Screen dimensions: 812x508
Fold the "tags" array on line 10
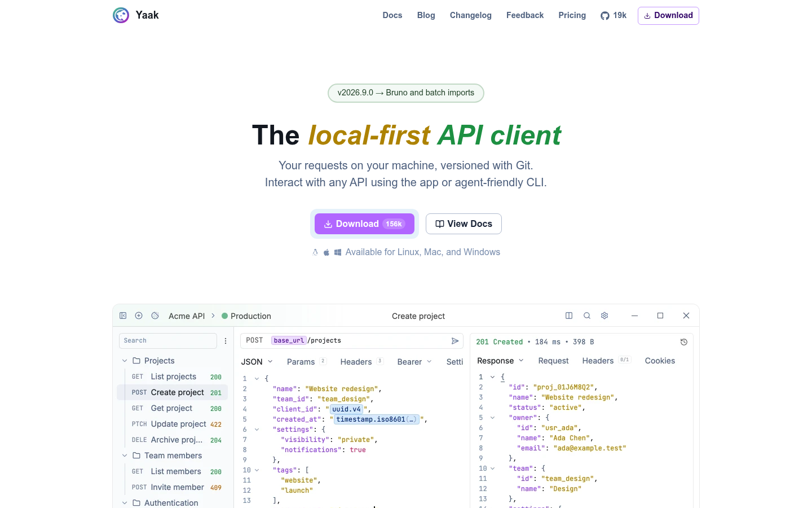tap(257, 470)
